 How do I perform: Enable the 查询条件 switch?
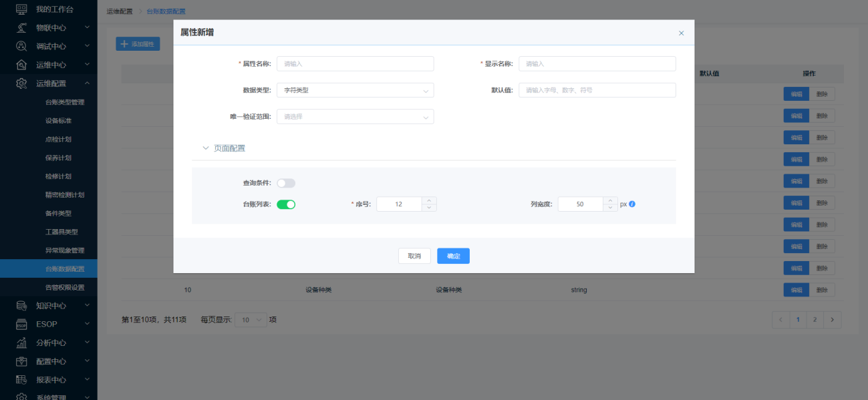click(286, 183)
